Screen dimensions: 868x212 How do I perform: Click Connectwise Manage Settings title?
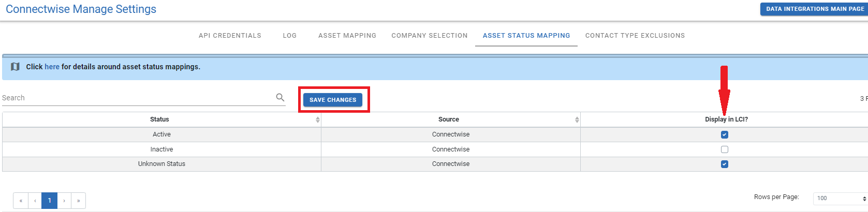81,9
